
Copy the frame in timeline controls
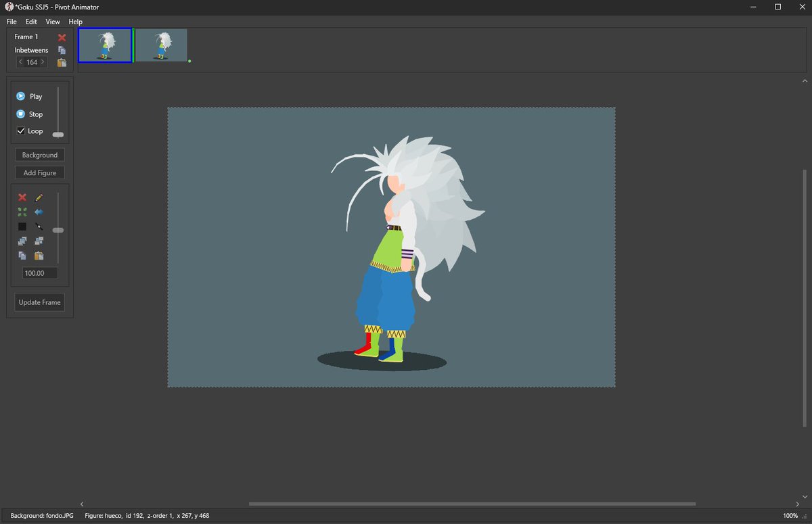click(x=62, y=50)
